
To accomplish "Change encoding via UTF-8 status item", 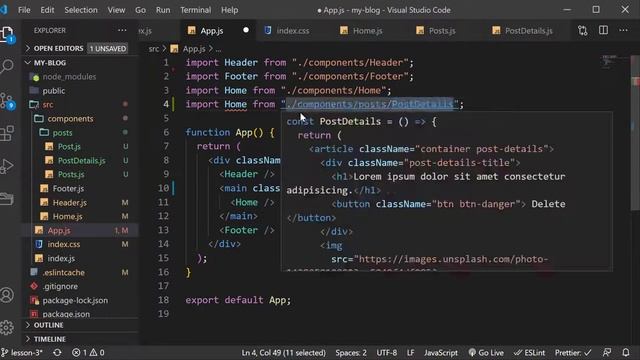I will coord(387,353).
